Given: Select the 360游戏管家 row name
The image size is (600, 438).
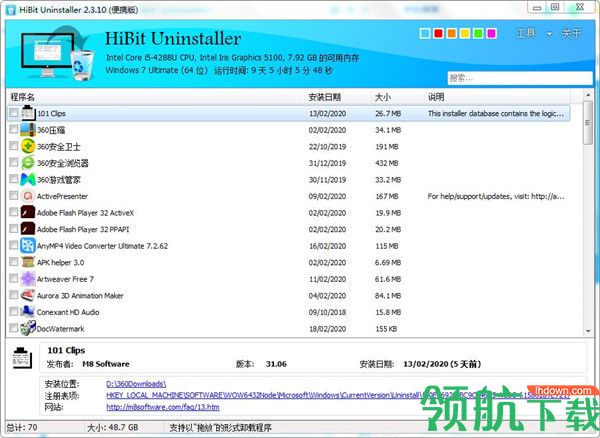Looking at the screenshot, I should click(x=59, y=180).
